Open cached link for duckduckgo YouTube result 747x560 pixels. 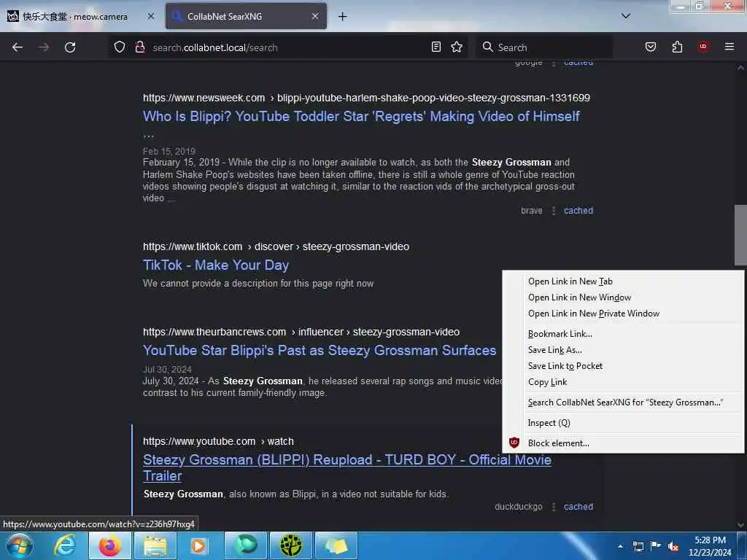578,507
